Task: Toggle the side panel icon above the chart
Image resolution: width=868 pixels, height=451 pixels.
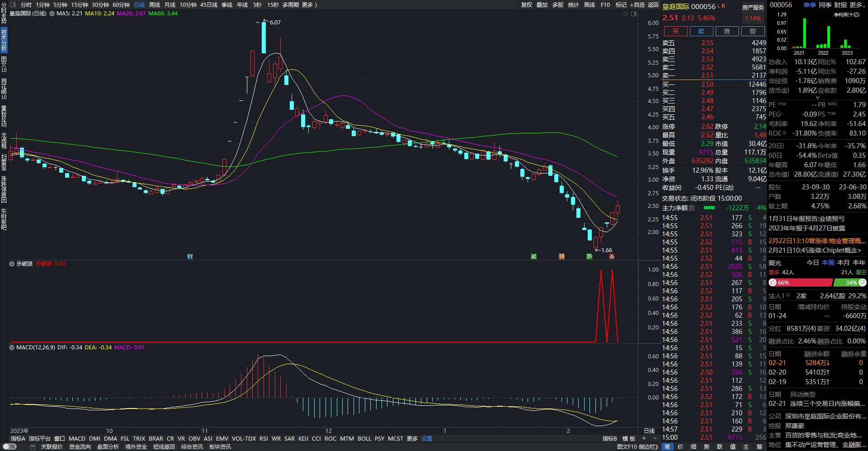Action: [634, 14]
